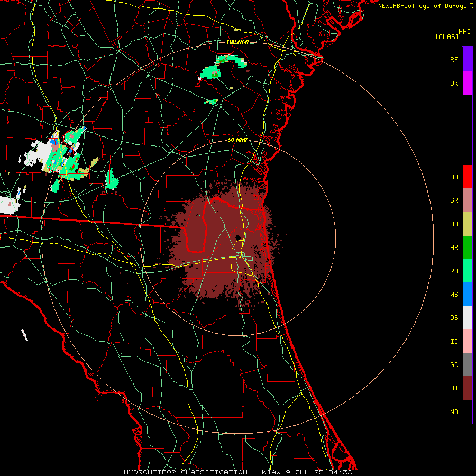This screenshot has height=476, width=476.
Task: Click the BI brown legend swatch
Action: point(467,388)
